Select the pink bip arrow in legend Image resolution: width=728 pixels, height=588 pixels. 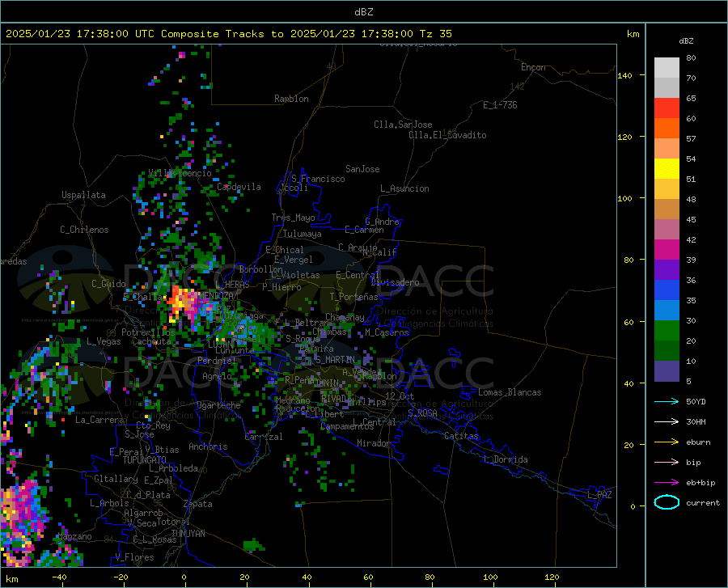pyautogui.click(x=667, y=463)
